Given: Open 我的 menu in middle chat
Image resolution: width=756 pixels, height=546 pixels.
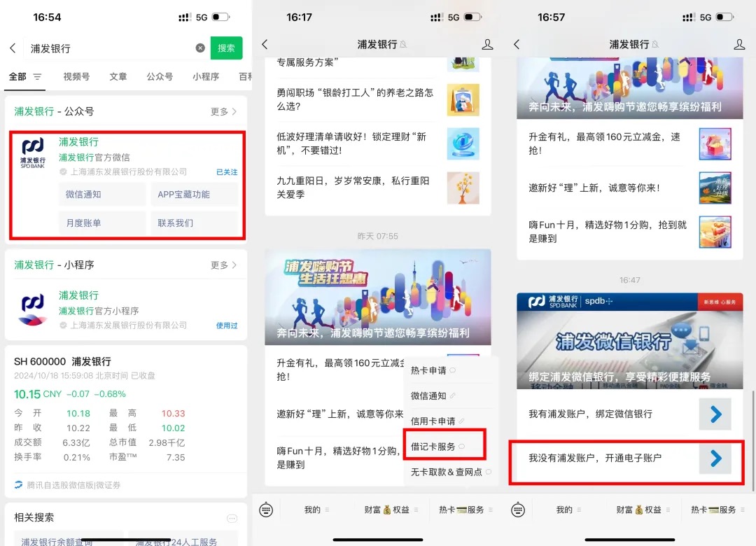Looking at the screenshot, I should [316, 510].
